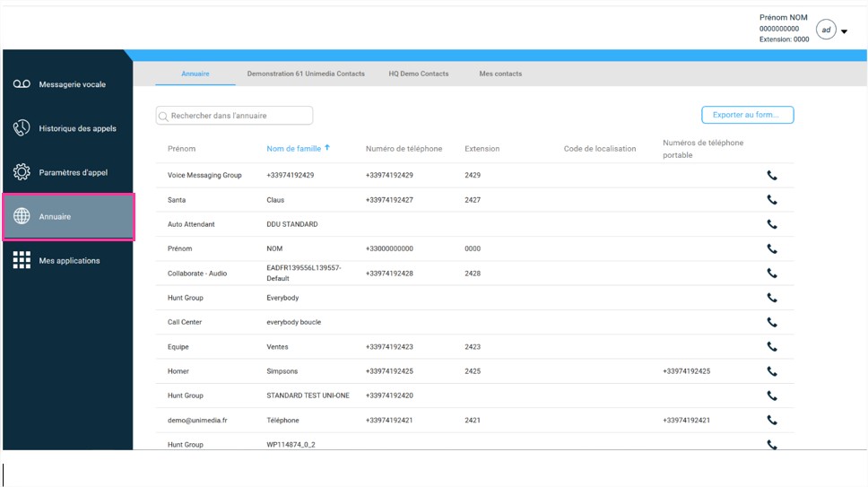868x487 pixels.
Task: Click the Numéros de téléphone portable header
Action: click(x=703, y=149)
